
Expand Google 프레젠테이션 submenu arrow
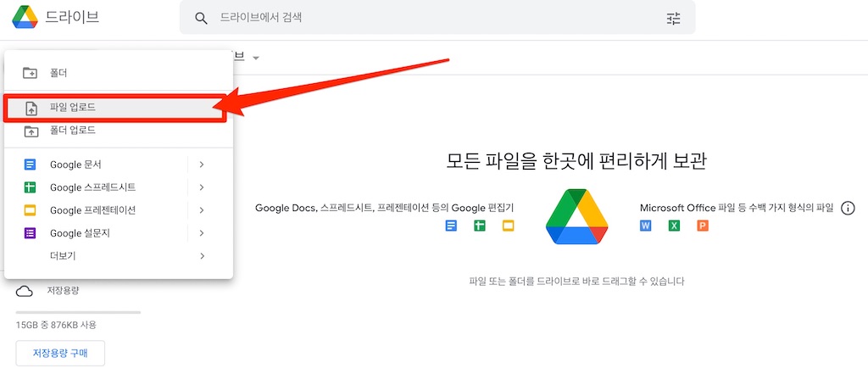coord(202,210)
